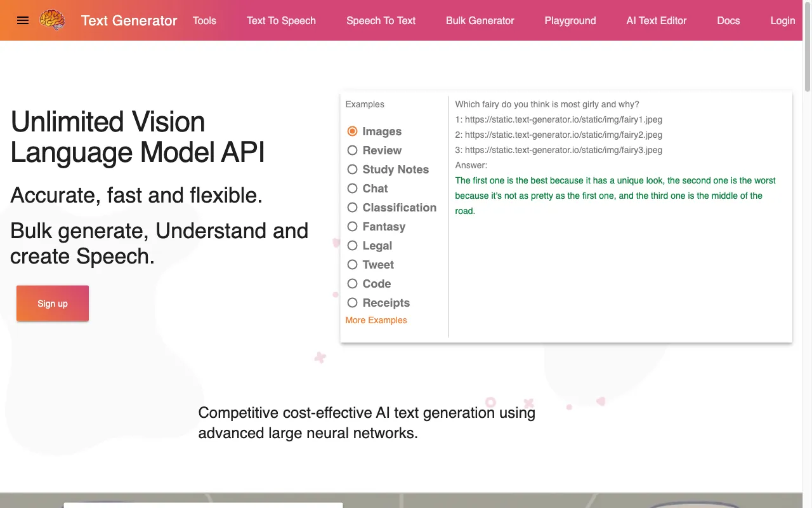Open the Docs page

point(728,20)
